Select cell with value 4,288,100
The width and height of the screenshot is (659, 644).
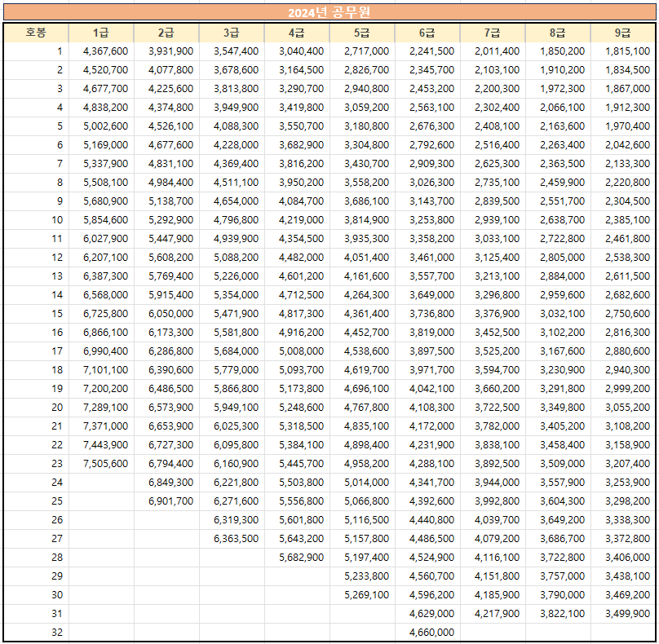(x=427, y=464)
